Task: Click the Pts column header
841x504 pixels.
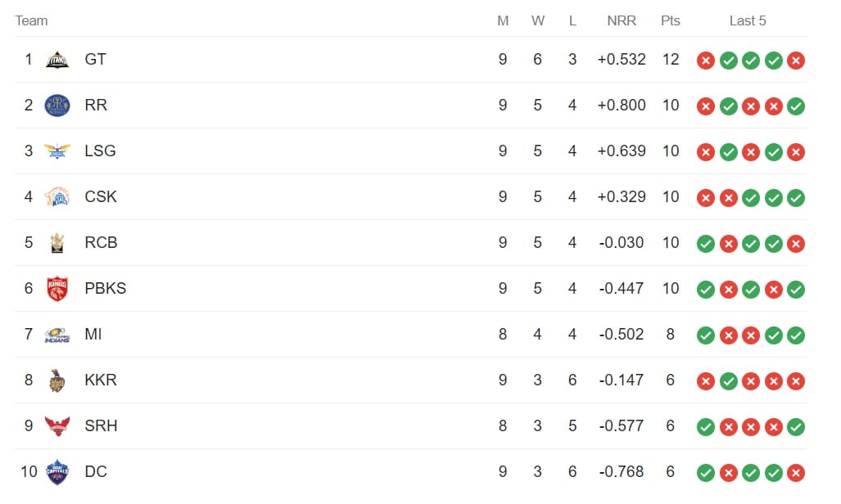Action: click(x=670, y=20)
